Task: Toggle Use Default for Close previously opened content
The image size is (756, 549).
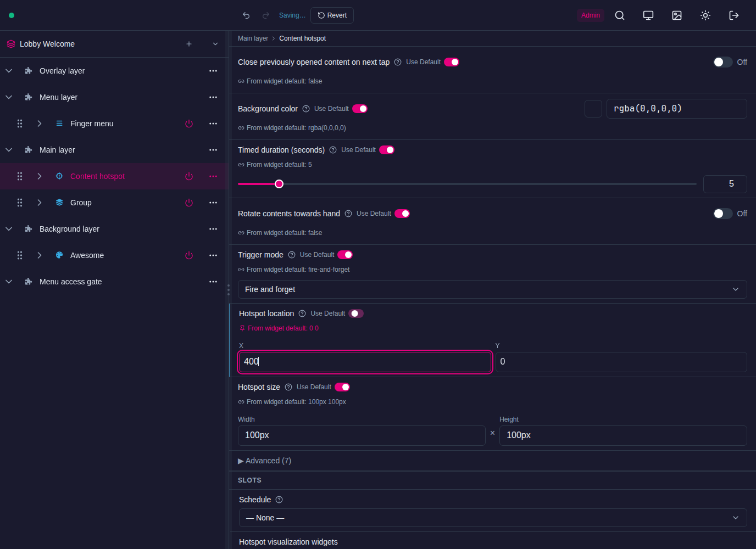Action: click(x=452, y=62)
